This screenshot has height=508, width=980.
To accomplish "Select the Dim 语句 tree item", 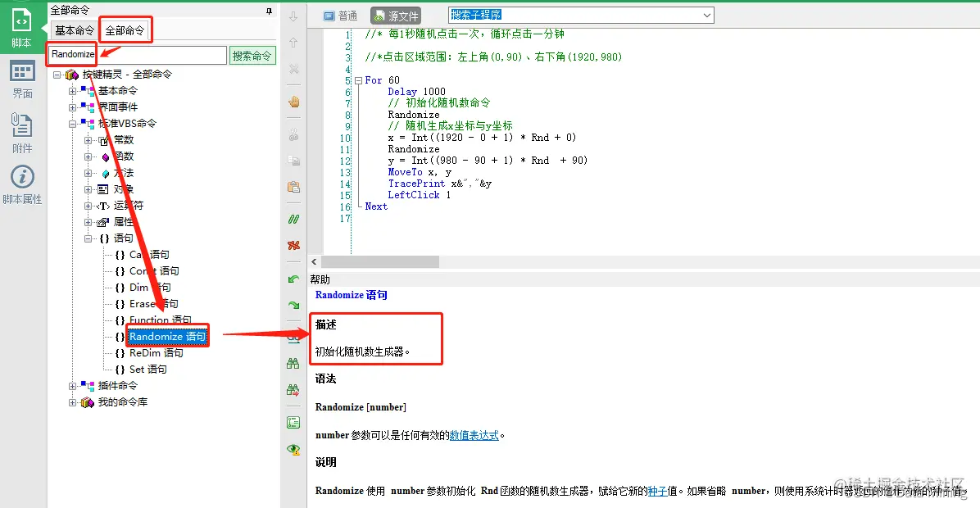I will point(150,288).
